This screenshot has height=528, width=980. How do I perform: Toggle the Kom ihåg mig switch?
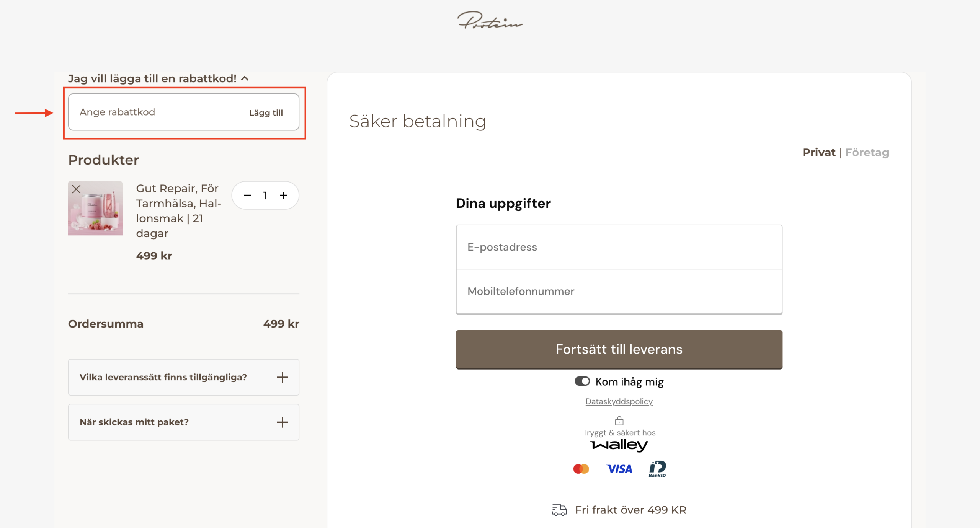click(x=582, y=381)
